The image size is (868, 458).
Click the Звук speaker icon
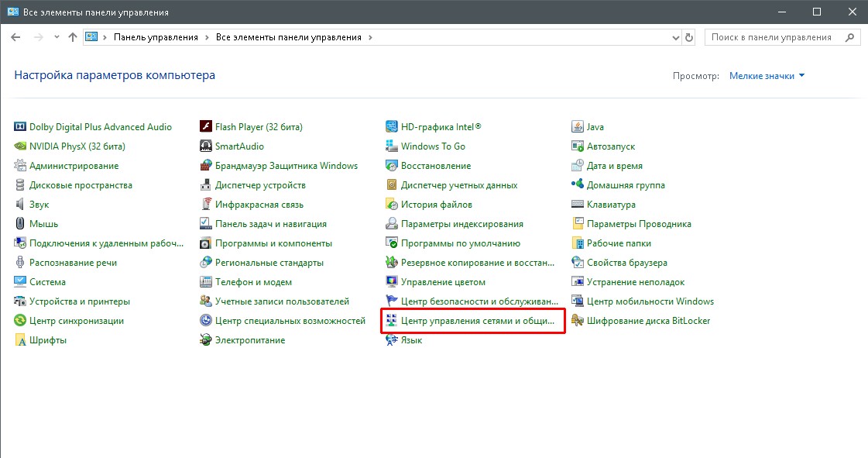(21, 205)
